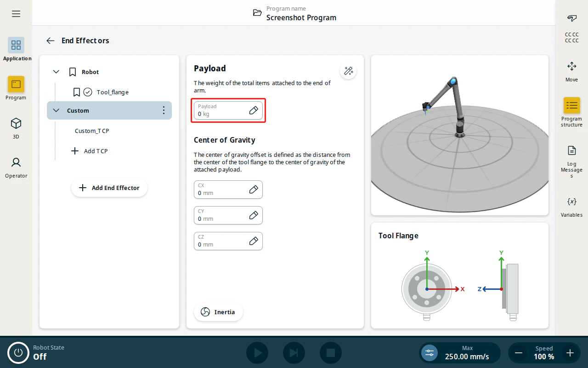Select the Custom_TCP tree item

pos(92,131)
